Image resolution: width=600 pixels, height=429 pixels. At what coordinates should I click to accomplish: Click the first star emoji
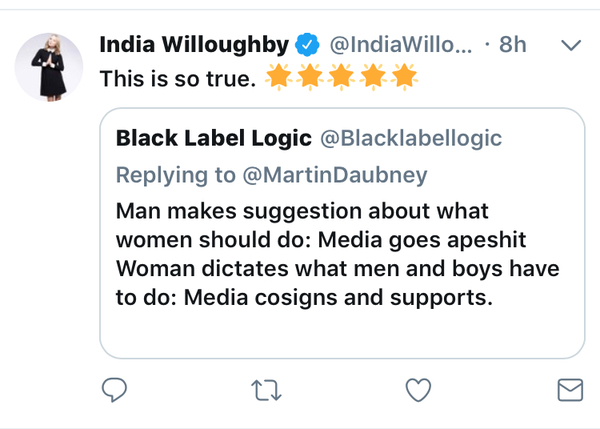point(279,77)
